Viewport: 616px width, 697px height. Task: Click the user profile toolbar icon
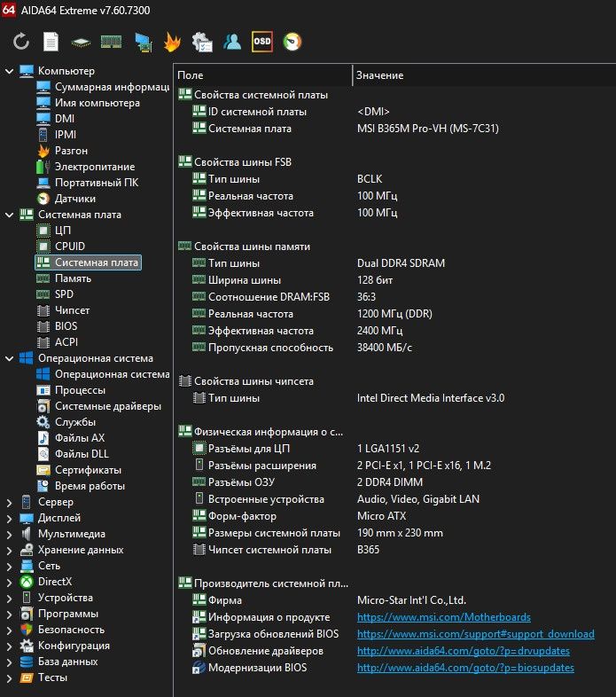click(x=232, y=42)
